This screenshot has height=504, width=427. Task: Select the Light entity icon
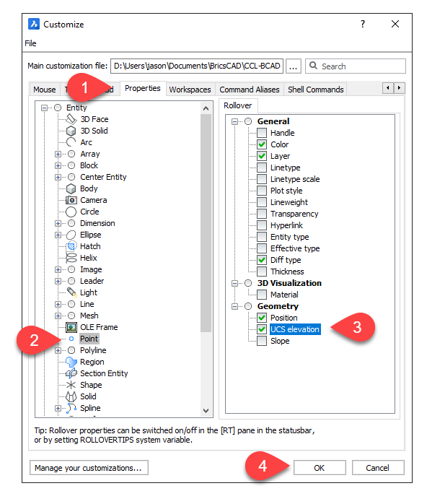tap(71, 292)
